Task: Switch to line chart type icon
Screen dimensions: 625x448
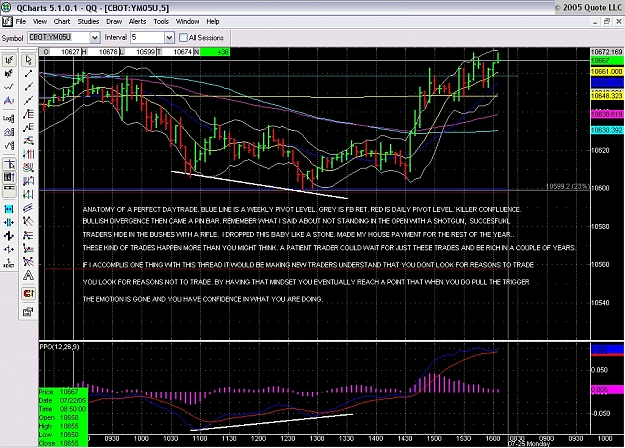Action: click(9, 86)
